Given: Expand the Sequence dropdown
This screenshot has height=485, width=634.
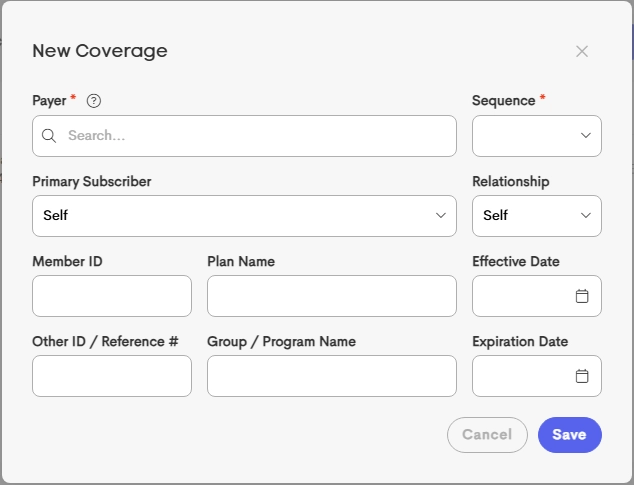Looking at the screenshot, I should (530, 136).
